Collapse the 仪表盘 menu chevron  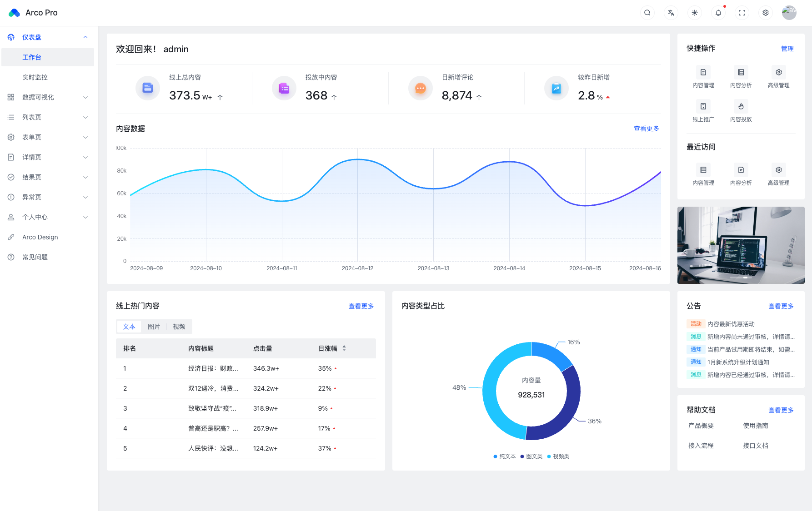(85, 37)
